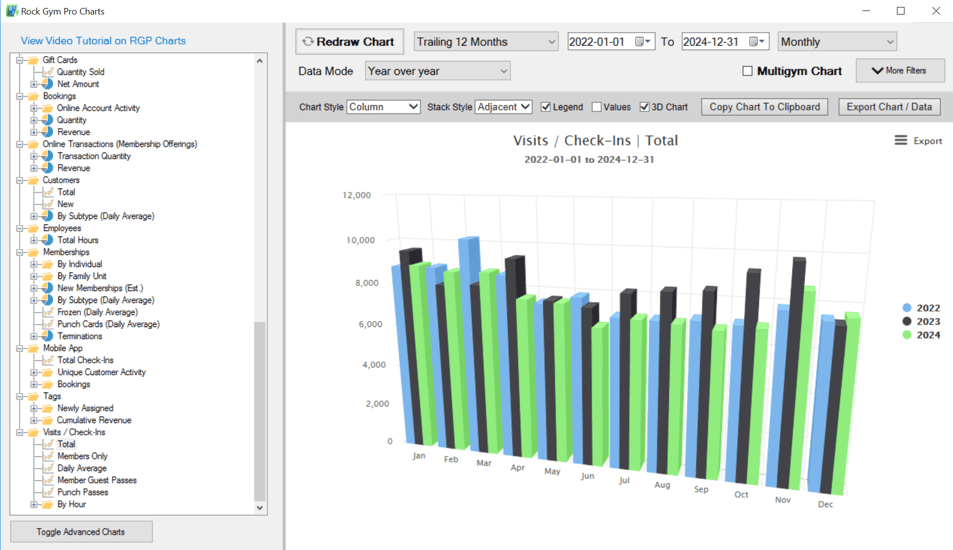Open the end date calendar picker icon

click(756, 42)
